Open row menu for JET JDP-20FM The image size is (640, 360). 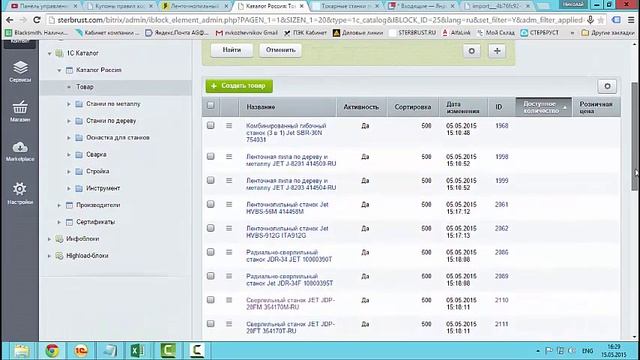coord(229,300)
